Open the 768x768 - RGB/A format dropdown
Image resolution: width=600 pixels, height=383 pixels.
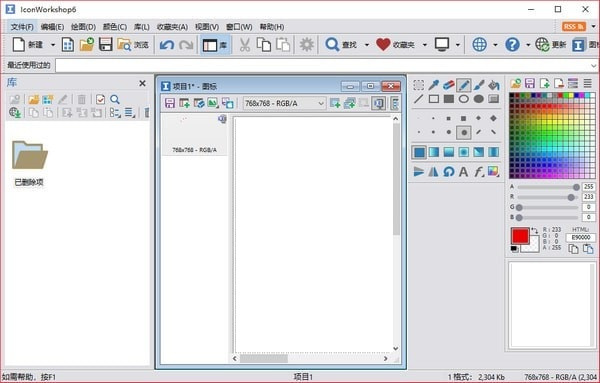point(284,103)
